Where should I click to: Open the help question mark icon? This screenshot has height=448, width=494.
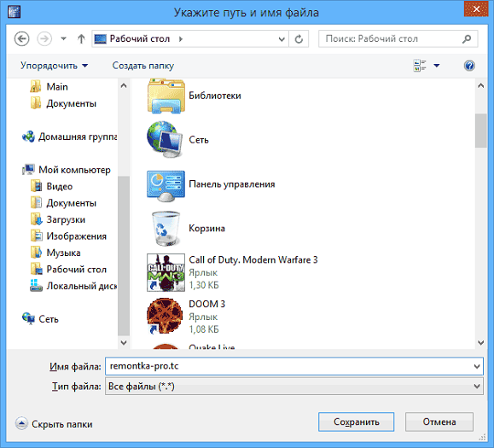tap(469, 66)
